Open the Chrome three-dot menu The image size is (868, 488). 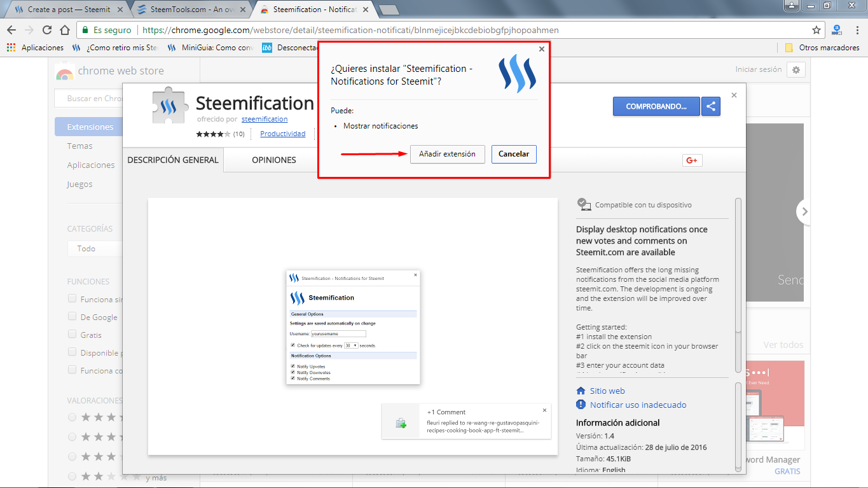click(856, 30)
